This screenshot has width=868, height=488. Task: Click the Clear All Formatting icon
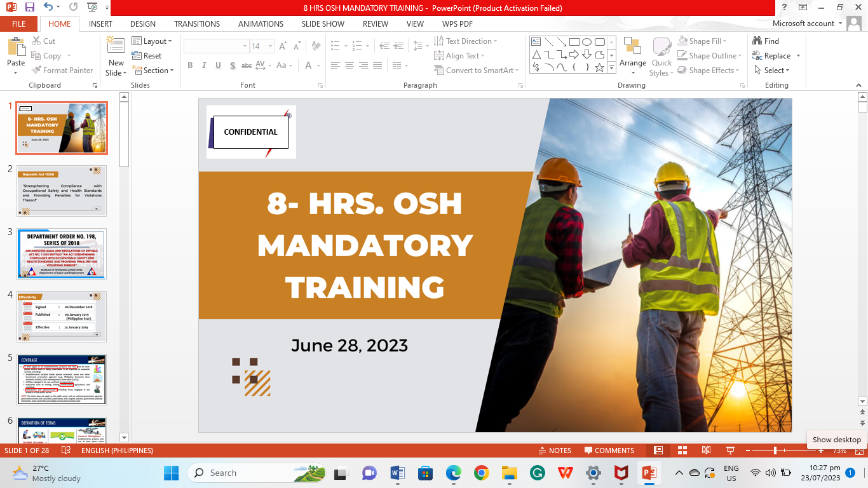(x=317, y=46)
